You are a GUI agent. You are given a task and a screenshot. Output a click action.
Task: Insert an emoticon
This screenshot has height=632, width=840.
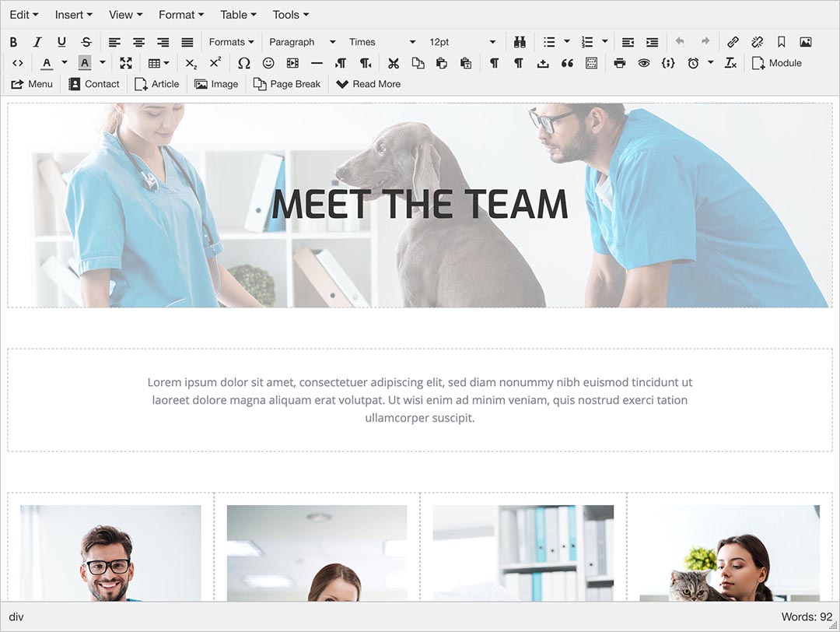coord(268,63)
